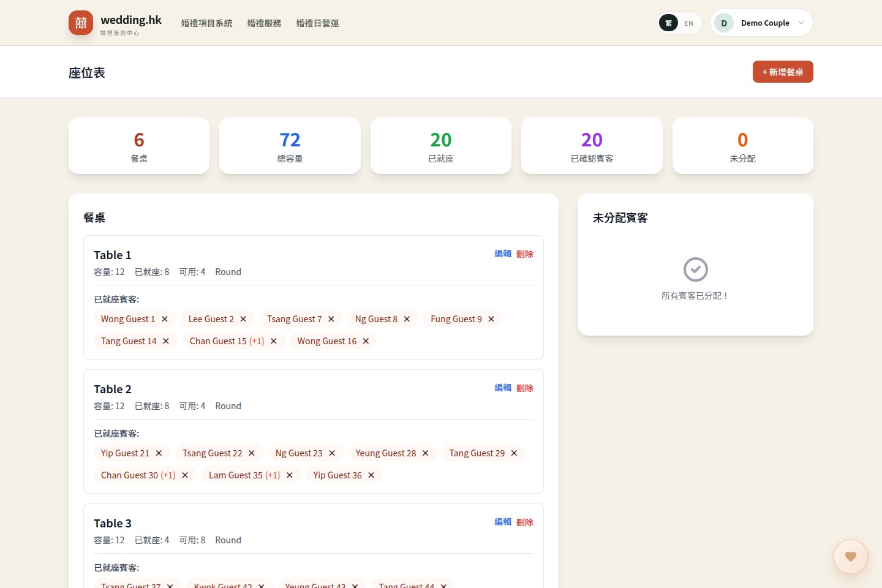Click the 已就座 stat card
882x588 pixels.
coord(441,146)
